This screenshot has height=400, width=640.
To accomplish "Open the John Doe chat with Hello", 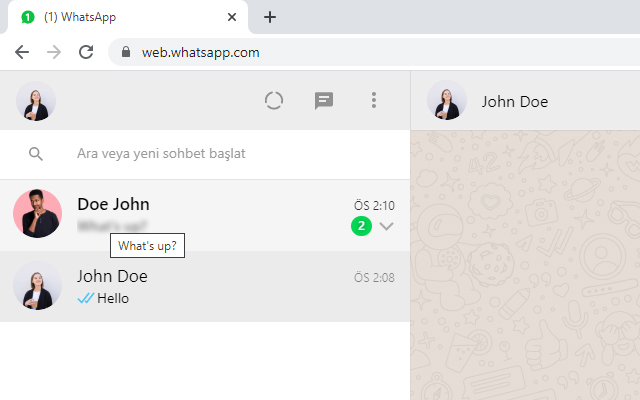I will click(220, 287).
